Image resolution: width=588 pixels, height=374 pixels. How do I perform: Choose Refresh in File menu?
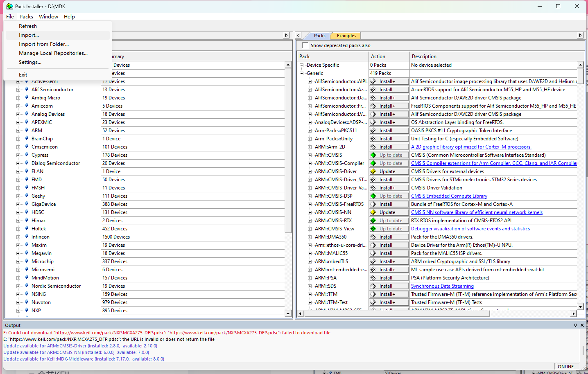(58, 26)
